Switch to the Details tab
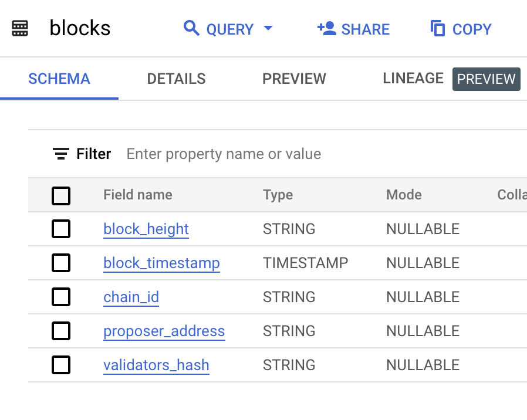The height and width of the screenshot is (420, 527). click(176, 79)
